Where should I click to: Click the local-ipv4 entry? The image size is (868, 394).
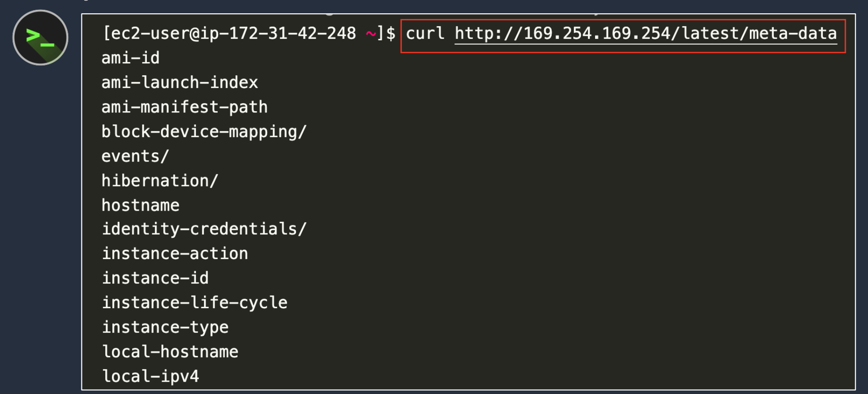pos(150,376)
